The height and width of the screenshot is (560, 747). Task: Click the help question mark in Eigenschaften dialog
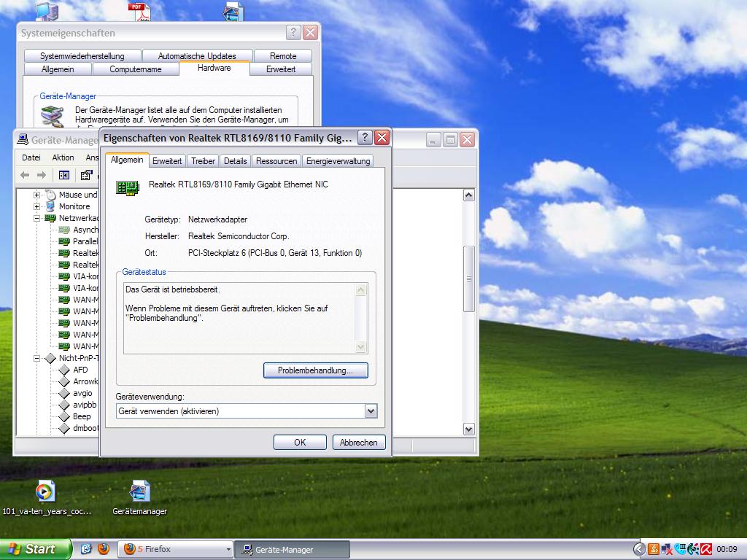(365, 138)
